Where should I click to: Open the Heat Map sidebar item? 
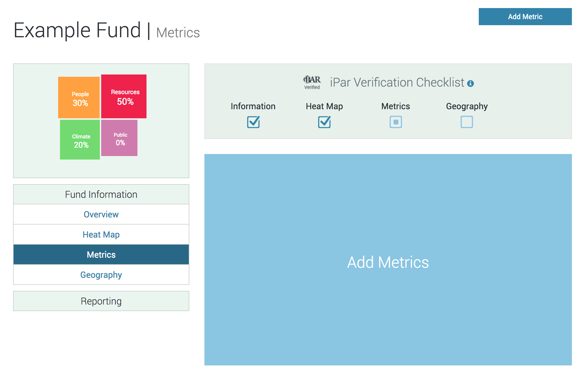point(101,235)
